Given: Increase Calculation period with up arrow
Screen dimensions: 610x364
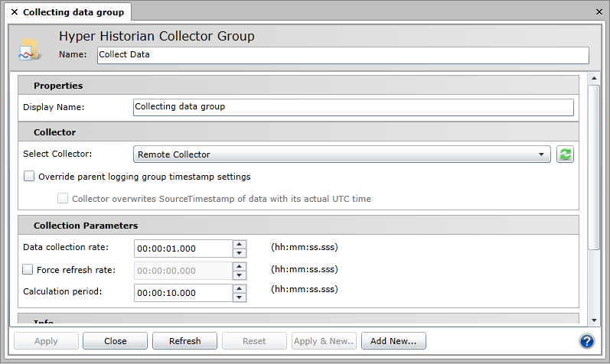Looking at the screenshot, I should 240,288.
